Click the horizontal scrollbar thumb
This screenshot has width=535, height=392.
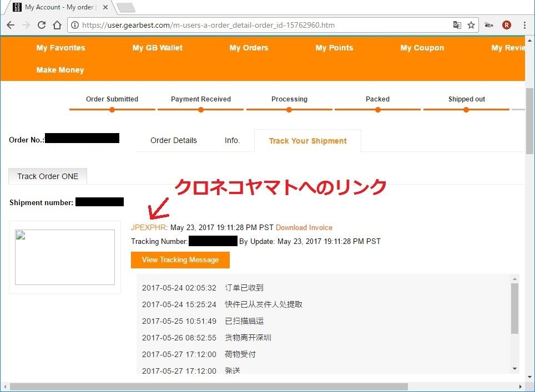[x=209, y=386]
